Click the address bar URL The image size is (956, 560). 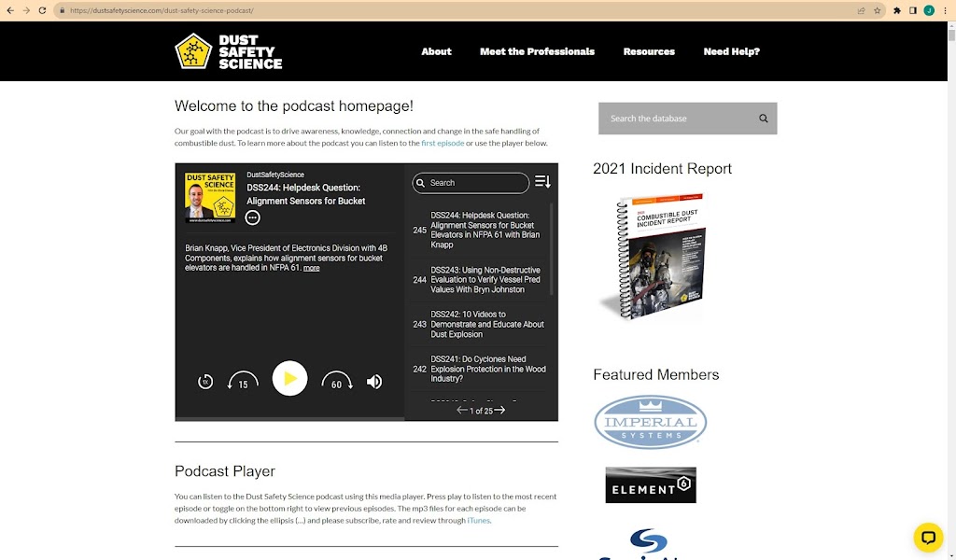point(162,10)
